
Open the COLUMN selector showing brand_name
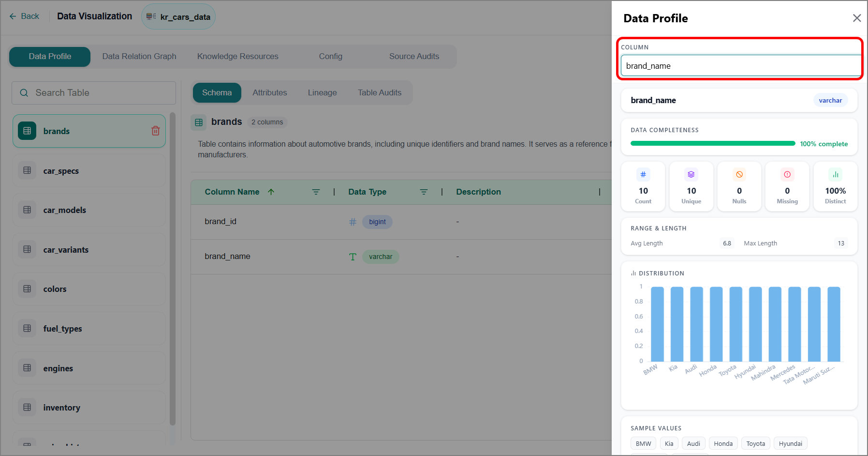coord(741,66)
